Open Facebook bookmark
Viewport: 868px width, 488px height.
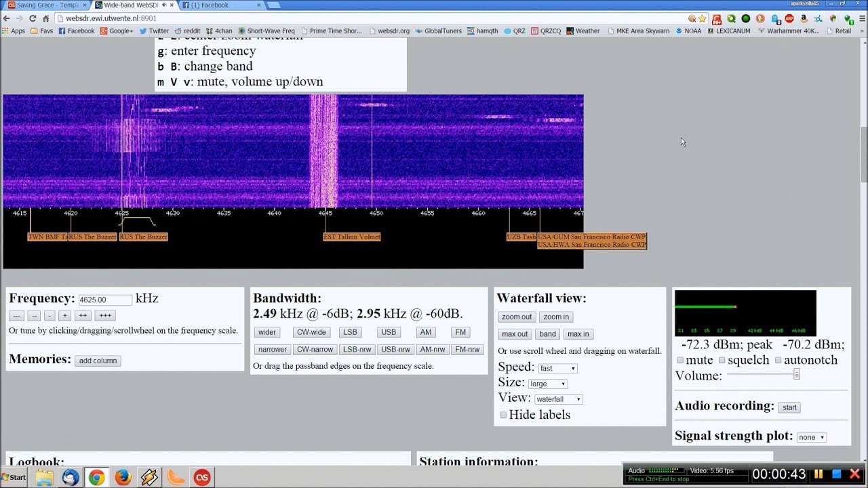point(77,30)
